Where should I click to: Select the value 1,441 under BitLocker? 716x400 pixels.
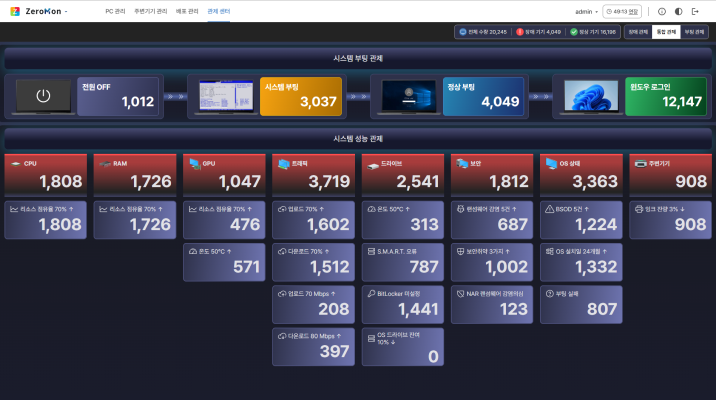(x=418, y=310)
